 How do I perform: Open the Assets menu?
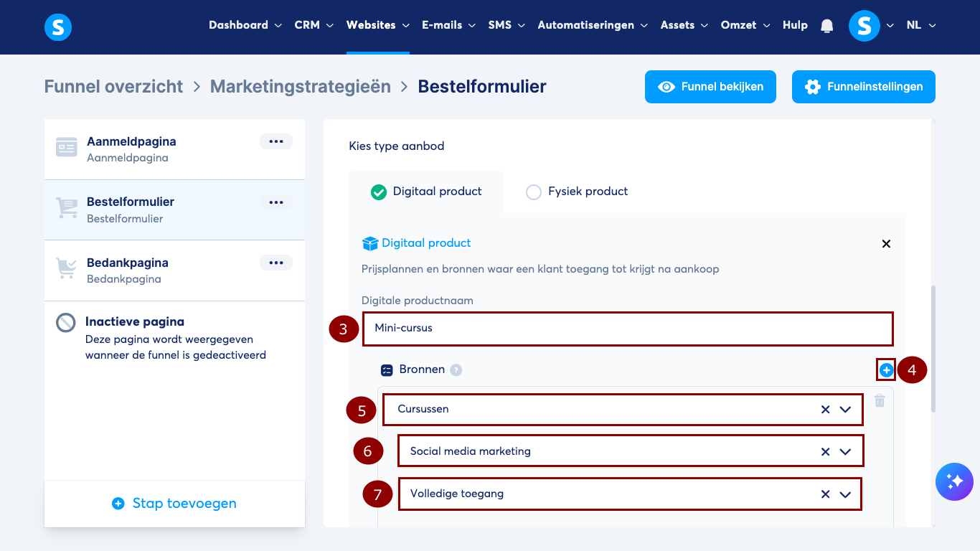pyautogui.click(x=684, y=25)
